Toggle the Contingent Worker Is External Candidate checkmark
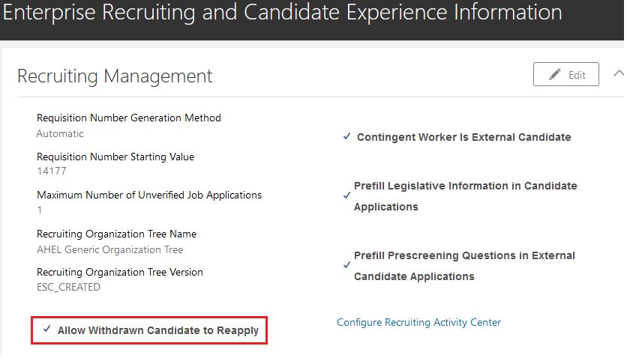 pyautogui.click(x=346, y=136)
